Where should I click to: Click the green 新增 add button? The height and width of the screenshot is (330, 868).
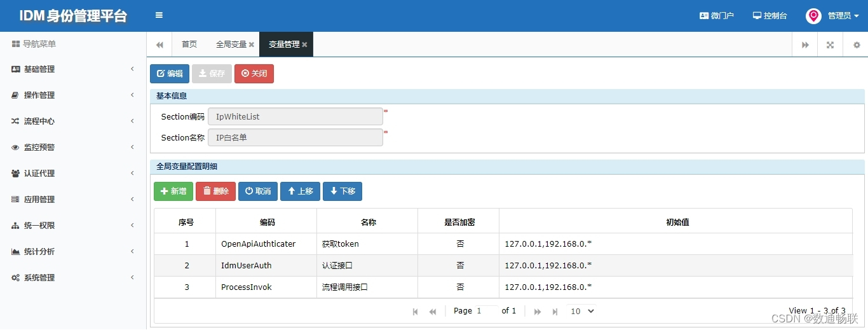(x=173, y=191)
